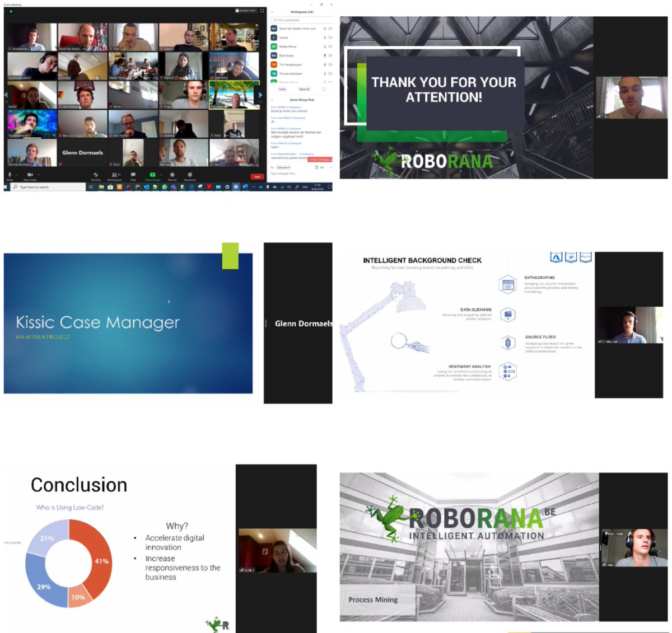672x633 pixels.
Task: Click the File attachment button in chat
Action: click(320, 167)
